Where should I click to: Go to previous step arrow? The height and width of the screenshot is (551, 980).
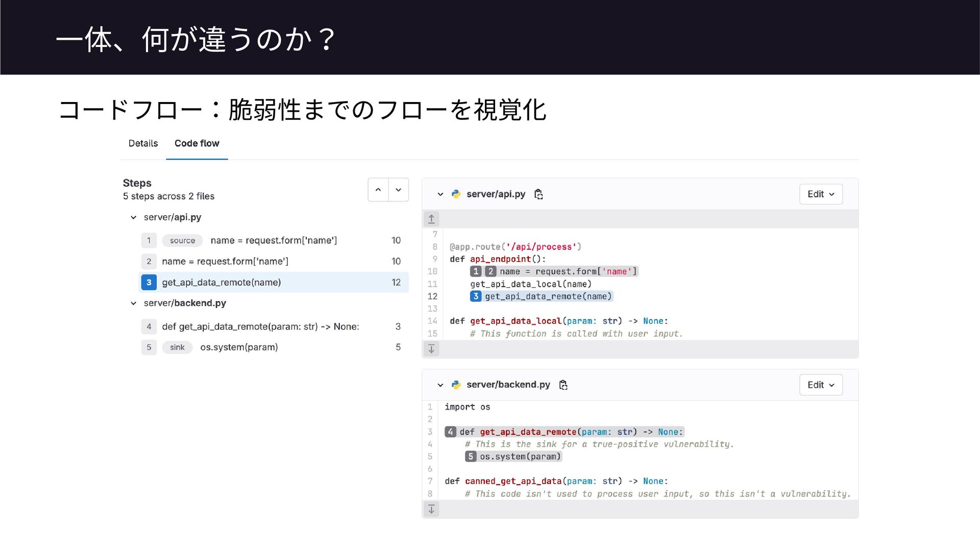pyautogui.click(x=378, y=190)
